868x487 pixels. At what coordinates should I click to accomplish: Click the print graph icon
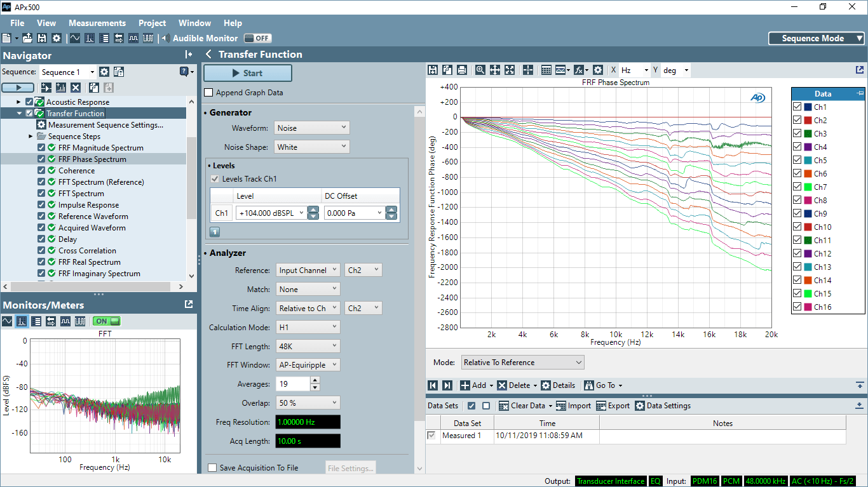pos(462,70)
